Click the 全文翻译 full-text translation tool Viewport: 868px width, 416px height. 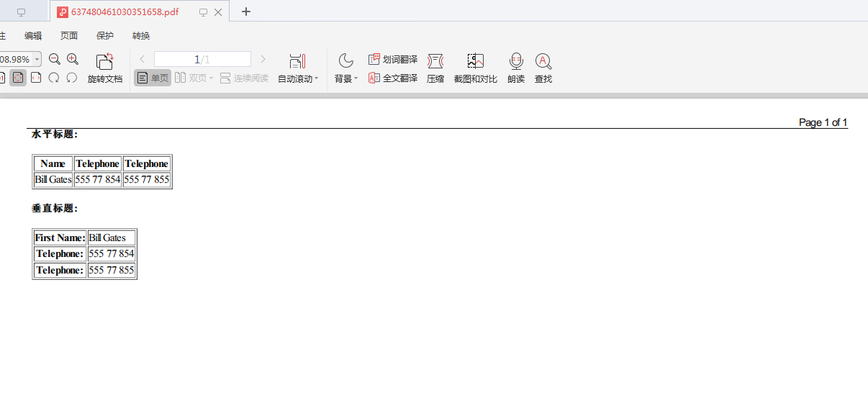coord(393,78)
